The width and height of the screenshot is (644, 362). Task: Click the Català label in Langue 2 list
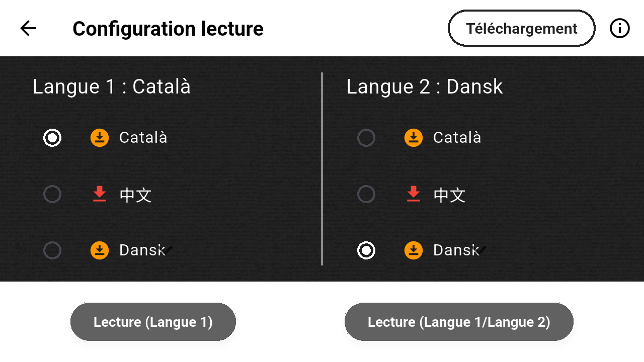click(457, 138)
